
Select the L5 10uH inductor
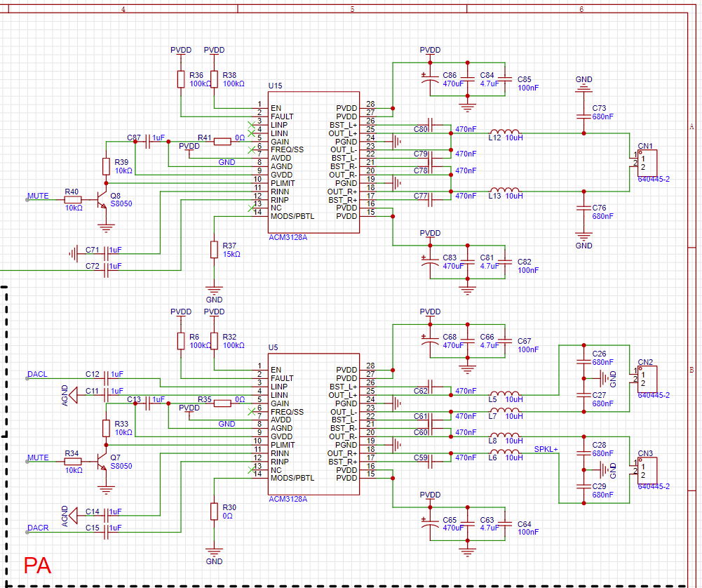click(x=505, y=393)
